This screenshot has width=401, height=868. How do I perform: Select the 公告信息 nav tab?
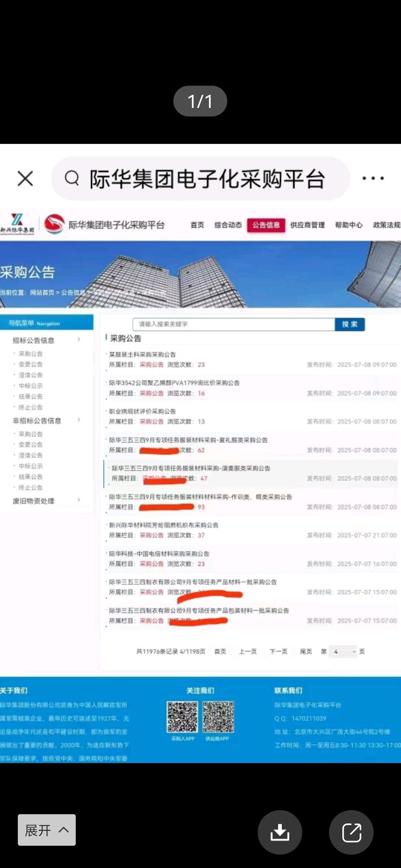tap(266, 225)
